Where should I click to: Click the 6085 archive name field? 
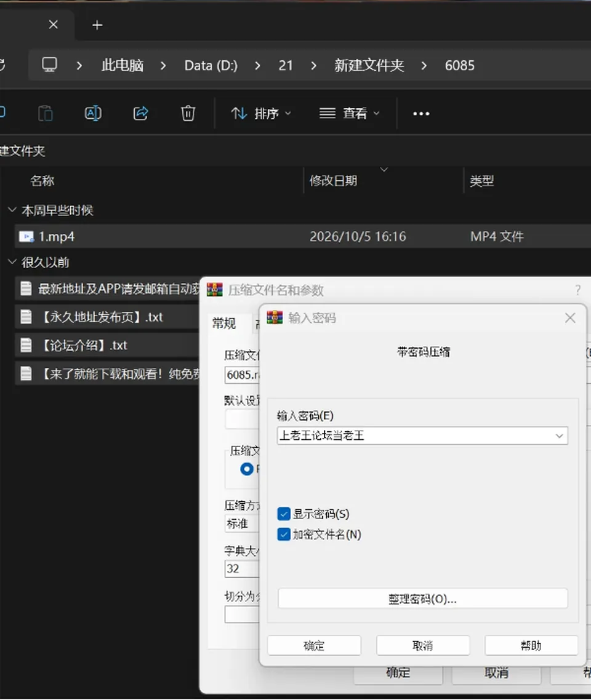242,375
